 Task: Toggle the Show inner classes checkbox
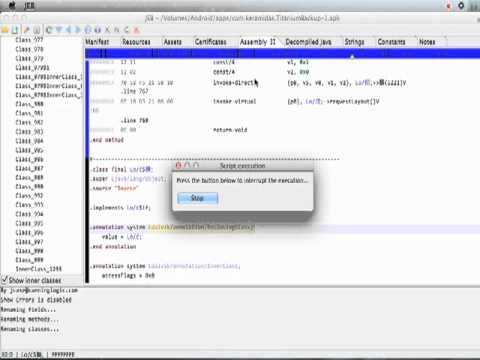point(5,279)
